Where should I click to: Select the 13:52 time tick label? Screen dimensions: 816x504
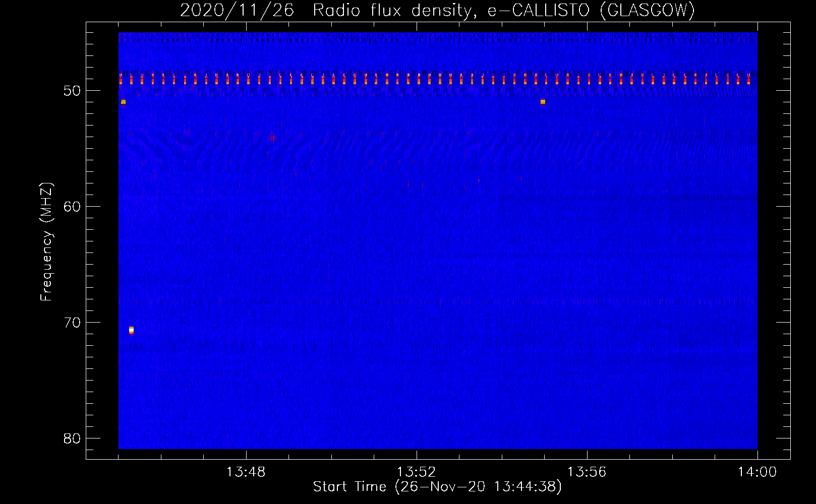click(416, 472)
